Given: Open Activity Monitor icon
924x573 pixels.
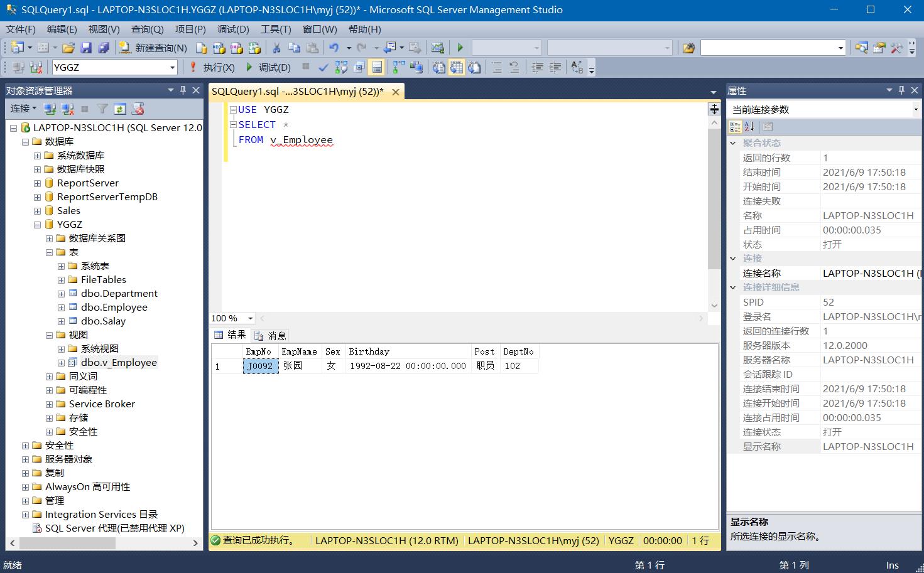Looking at the screenshot, I should pyautogui.click(x=438, y=48).
